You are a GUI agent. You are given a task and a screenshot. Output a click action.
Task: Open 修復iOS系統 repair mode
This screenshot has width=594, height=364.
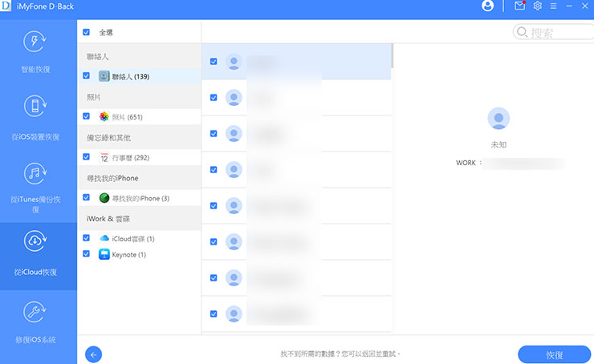pos(35,323)
